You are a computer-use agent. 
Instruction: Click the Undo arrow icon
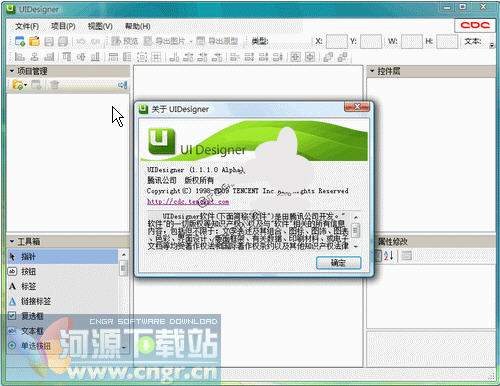[x=80, y=41]
